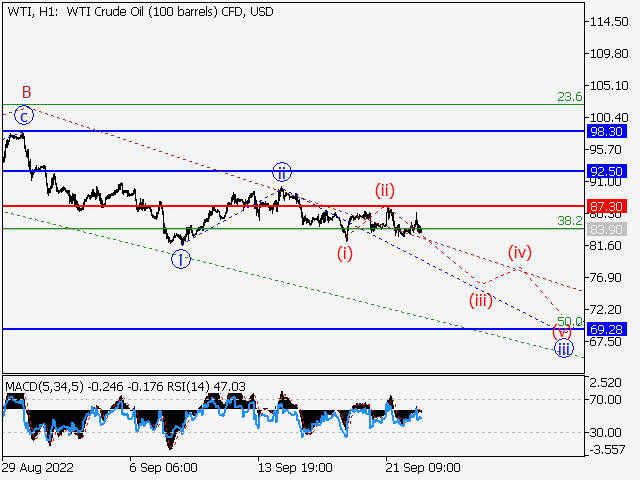640x480 pixels.
Task: Click the 105.10 price axis value
Action: coord(609,86)
